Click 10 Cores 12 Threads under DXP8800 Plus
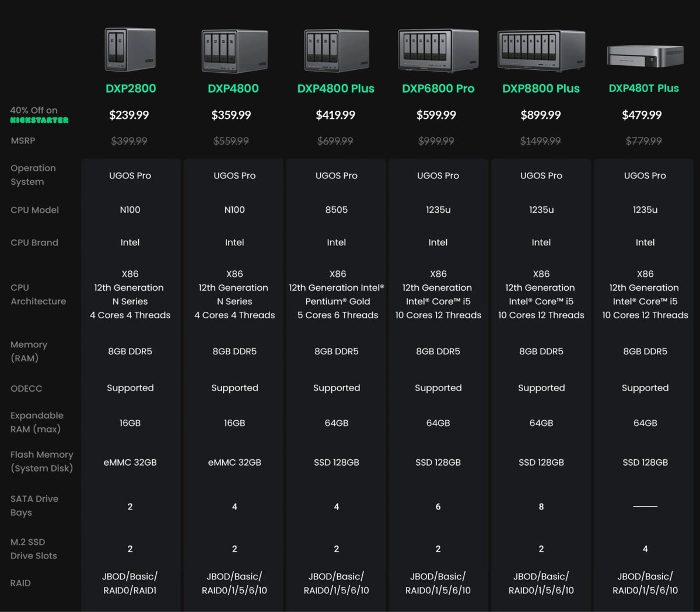 click(541, 315)
